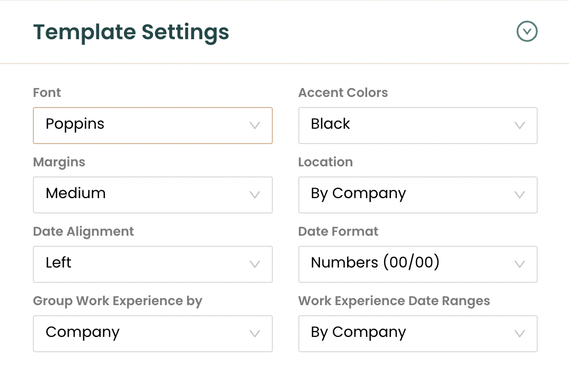Open the Date Format dropdown showing Numbers
The height and width of the screenshot is (392, 569).
pyautogui.click(x=418, y=264)
